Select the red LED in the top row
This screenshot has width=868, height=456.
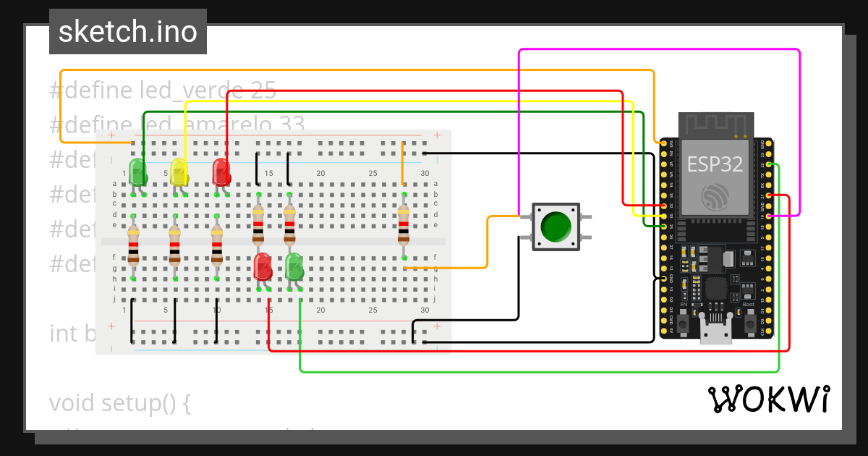221,172
